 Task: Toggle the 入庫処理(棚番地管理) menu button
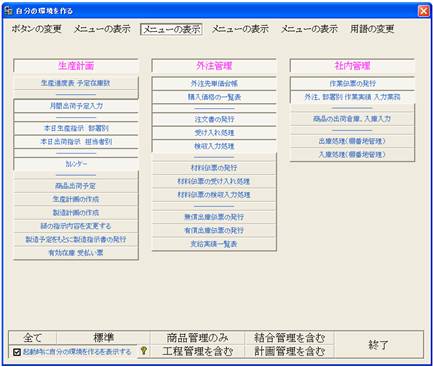click(x=352, y=154)
